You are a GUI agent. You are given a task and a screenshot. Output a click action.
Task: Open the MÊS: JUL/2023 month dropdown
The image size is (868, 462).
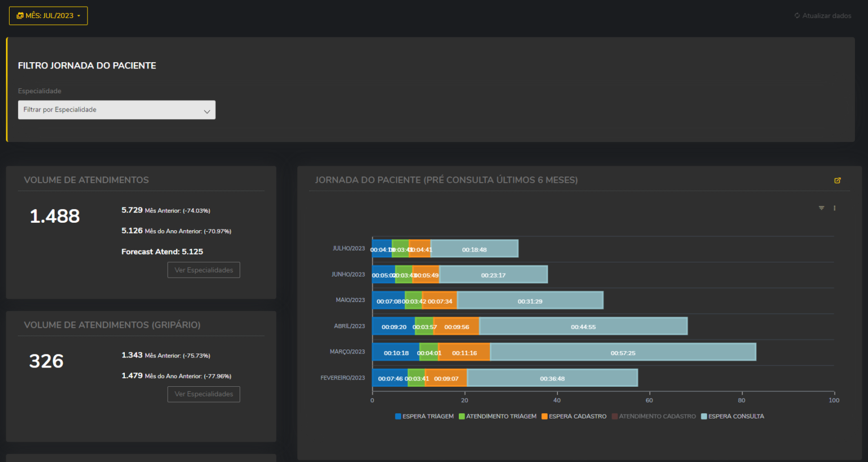[x=49, y=16]
